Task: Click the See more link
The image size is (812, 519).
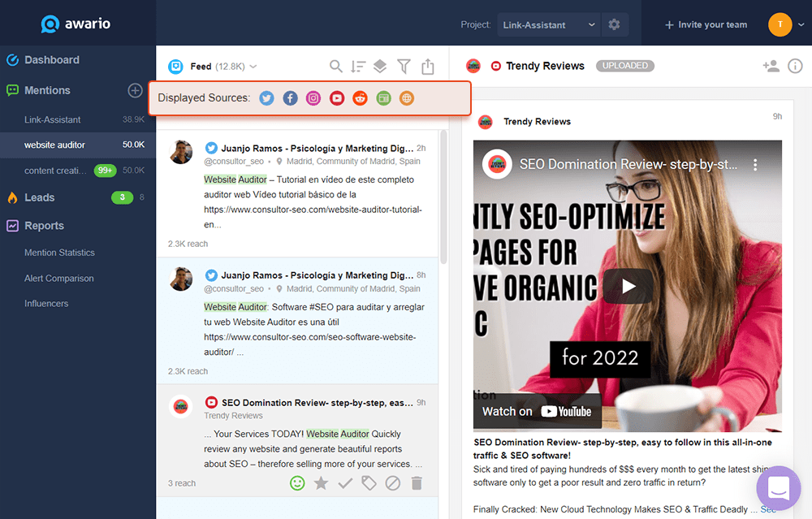Action: pos(768,510)
